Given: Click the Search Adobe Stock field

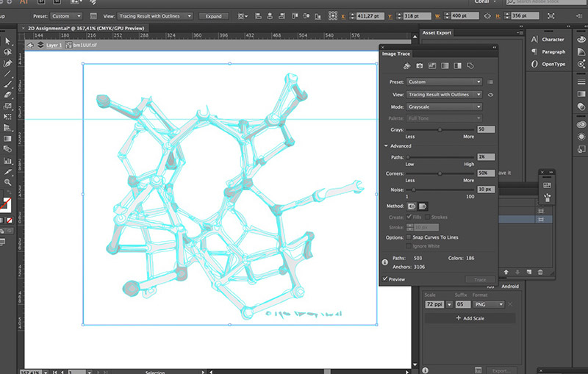Looking at the screenshot, I should pyautogui.click(x=547, y=2).
